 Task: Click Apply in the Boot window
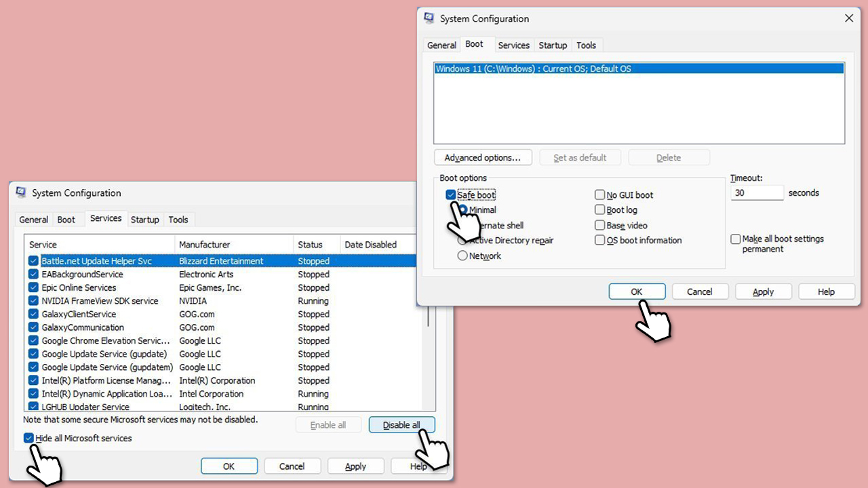tap(763, 292)
